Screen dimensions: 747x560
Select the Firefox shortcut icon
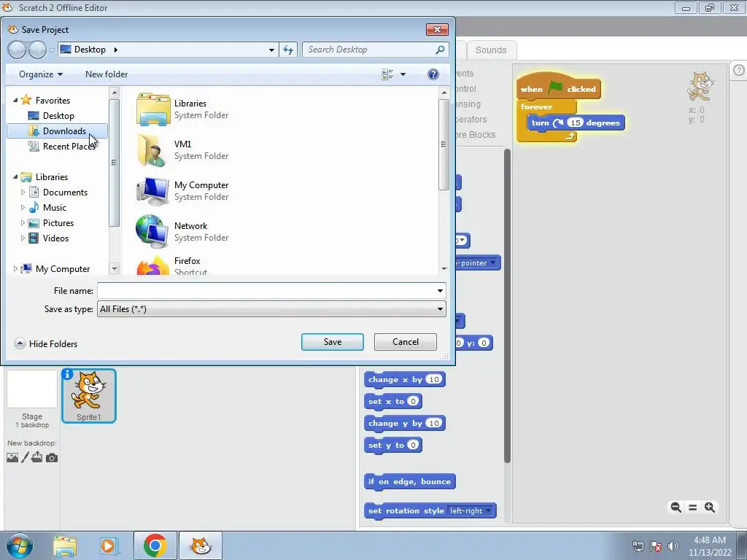[x=153, y=265]
